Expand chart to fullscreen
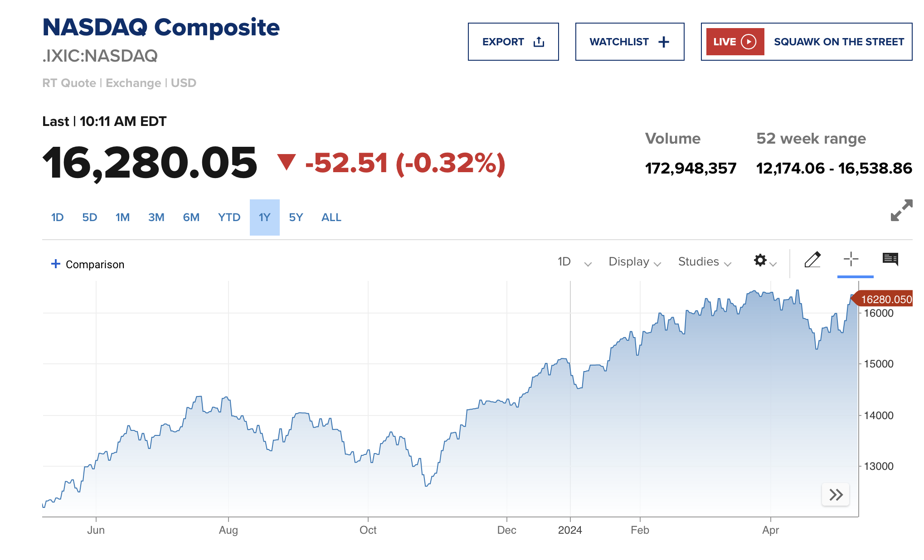Viewport: 924px width, 560px height. click(x=901, y=210)
